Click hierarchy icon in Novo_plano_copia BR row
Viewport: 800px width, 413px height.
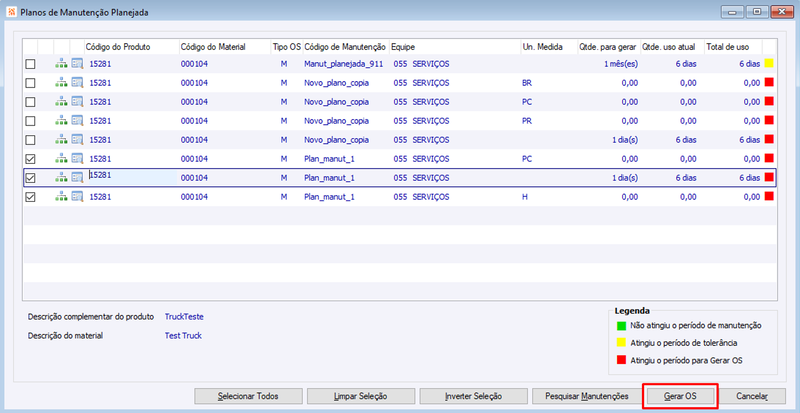pyautogui.click(x=61, y=83)
